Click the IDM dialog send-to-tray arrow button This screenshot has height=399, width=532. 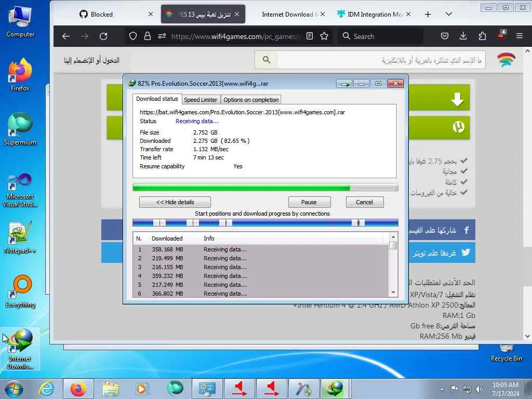[345, 84]
